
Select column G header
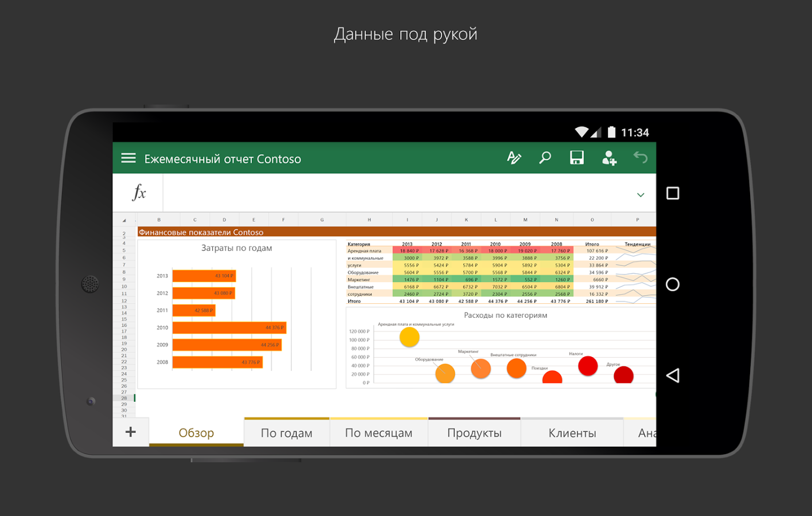pos(322,220)
